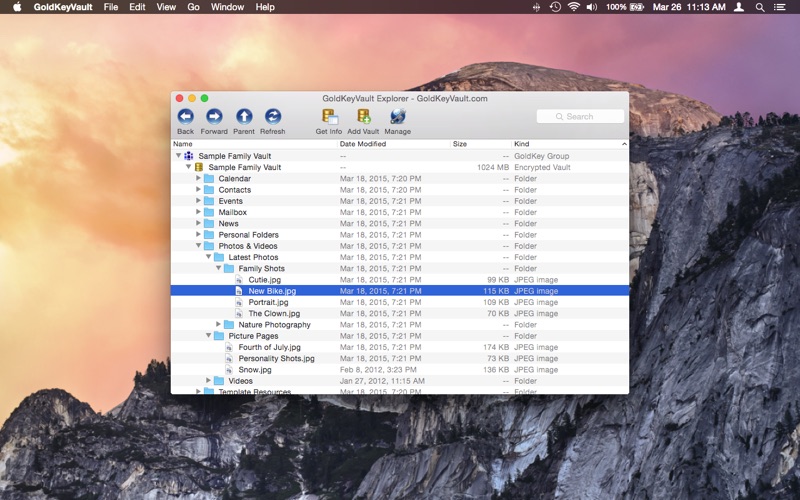Click the battery 100% indicator
This screenshot has height=500, width=800.
(x=624, y=7)
